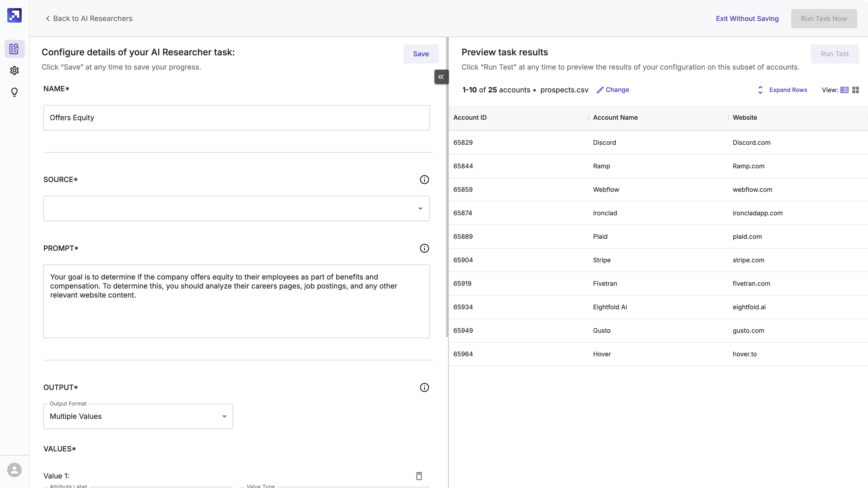
Task: Click inside the Name field showing Offers Equity
Action: tap(236, 117)
